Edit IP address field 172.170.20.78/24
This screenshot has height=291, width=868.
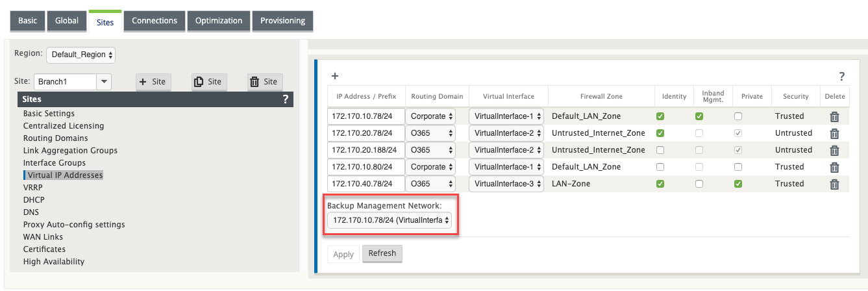[x=366, y=133]
